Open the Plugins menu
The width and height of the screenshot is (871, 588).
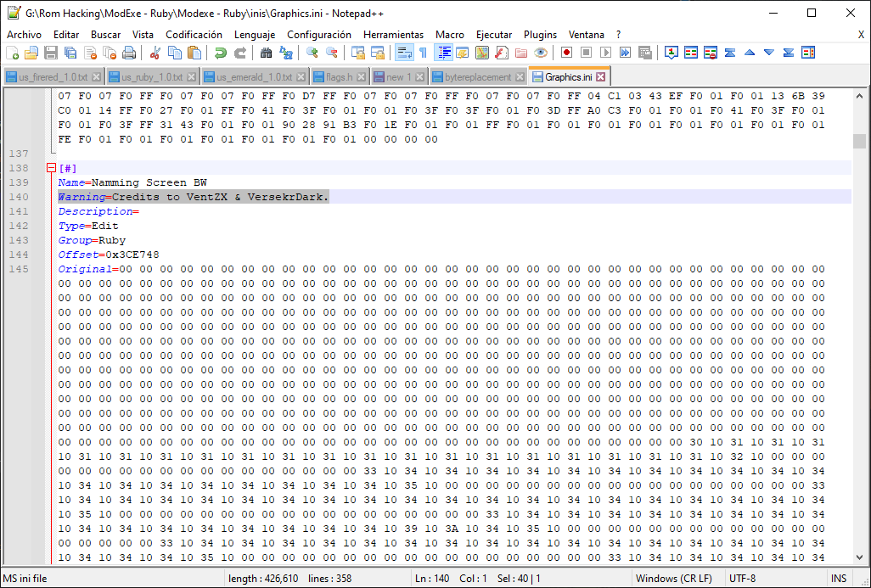[540, 35]
